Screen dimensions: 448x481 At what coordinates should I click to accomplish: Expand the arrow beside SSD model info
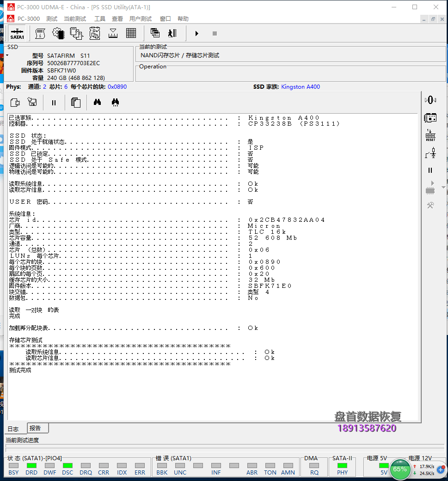7,55
